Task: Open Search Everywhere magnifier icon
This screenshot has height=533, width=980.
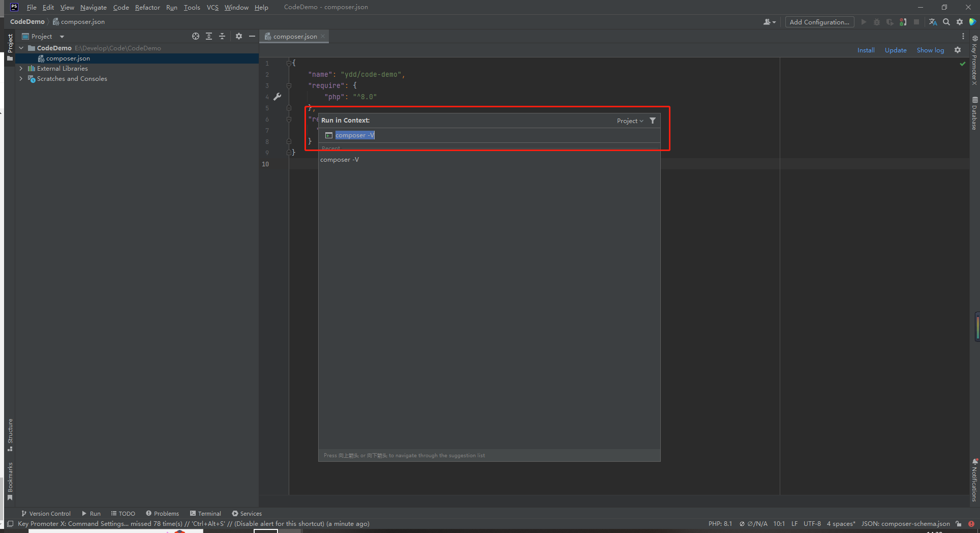Action: click(x=946, y=22)
